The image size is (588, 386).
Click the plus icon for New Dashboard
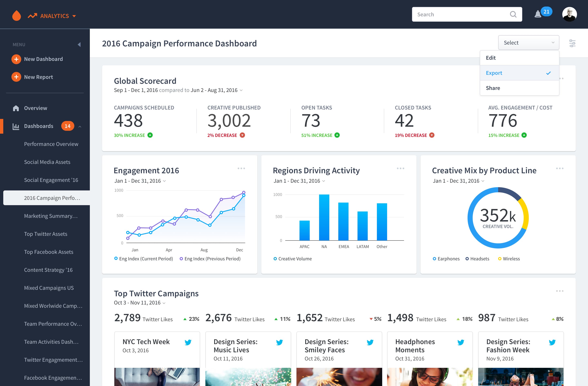click(x=16, y=59)
